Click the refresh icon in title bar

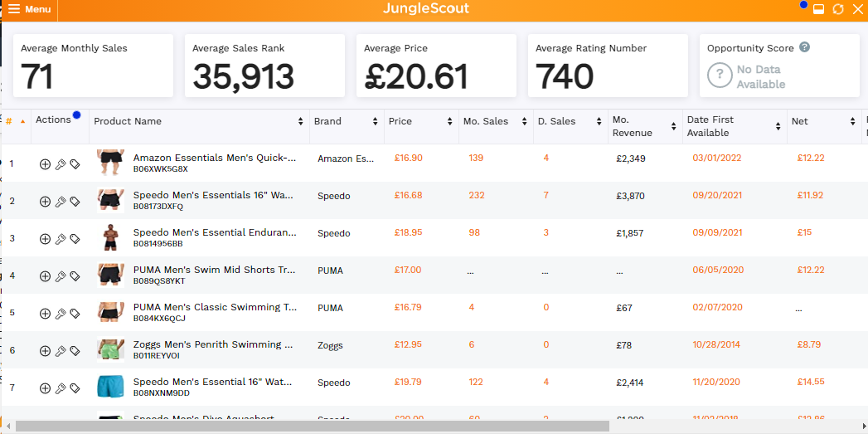click(x=838, y=9)
